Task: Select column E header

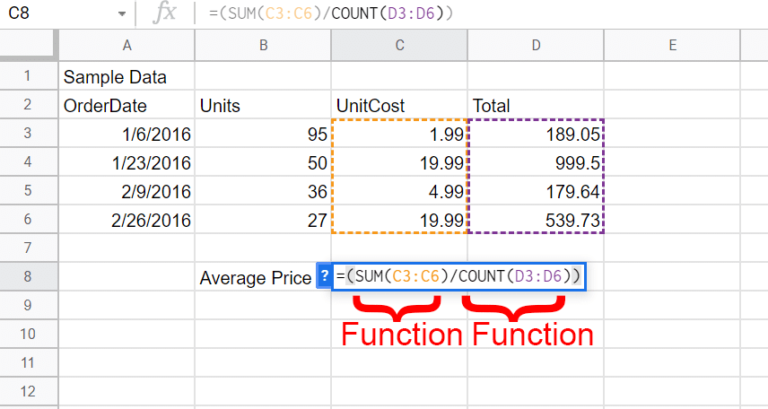Action: coord(672,46)
